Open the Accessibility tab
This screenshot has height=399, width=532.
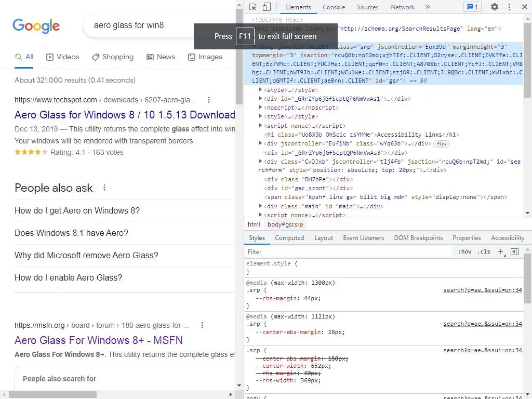click(x=508, y=238)
